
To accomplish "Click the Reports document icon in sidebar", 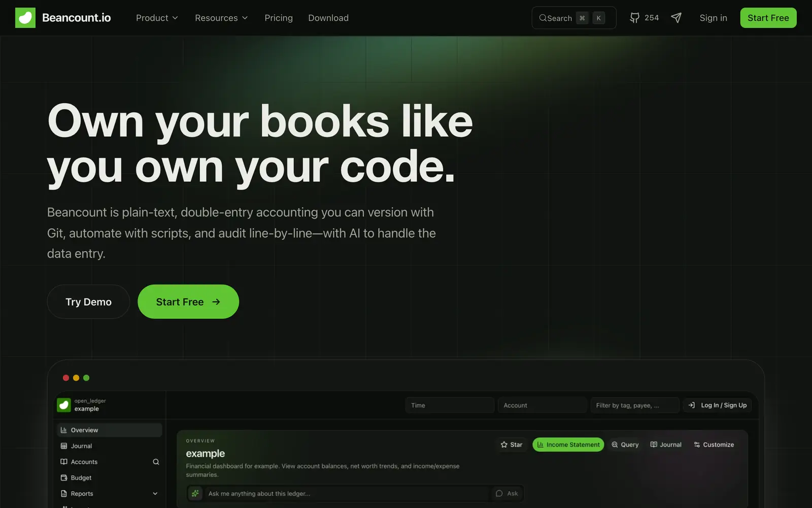I will [64, 494].
